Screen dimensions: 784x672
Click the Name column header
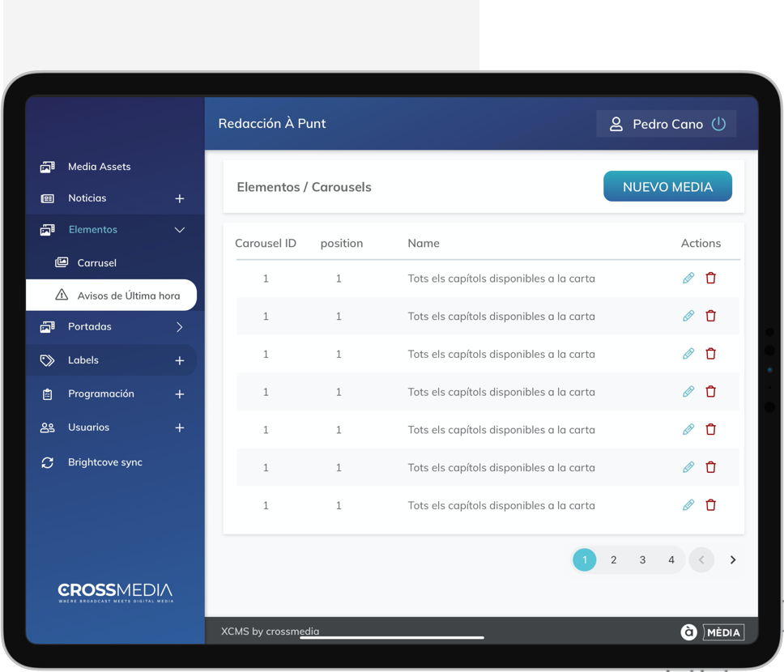[x=424, y=243]
